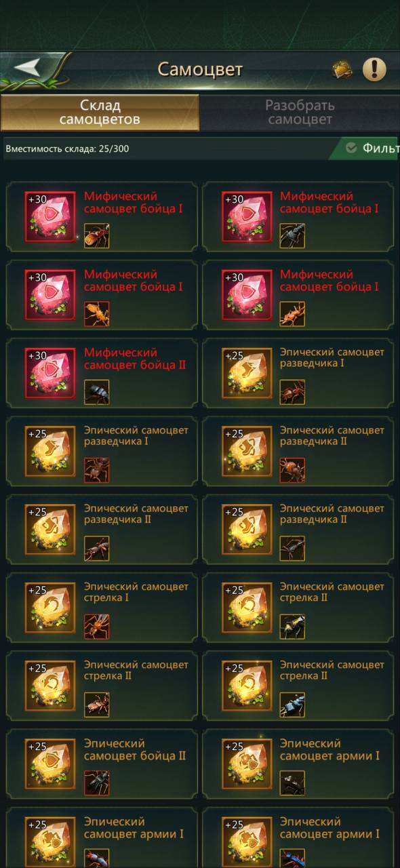Select the Мифический самоцвет бойца II gem icon
The height and width of the screenshot is (868, 400).
click(x=50, y=373)
